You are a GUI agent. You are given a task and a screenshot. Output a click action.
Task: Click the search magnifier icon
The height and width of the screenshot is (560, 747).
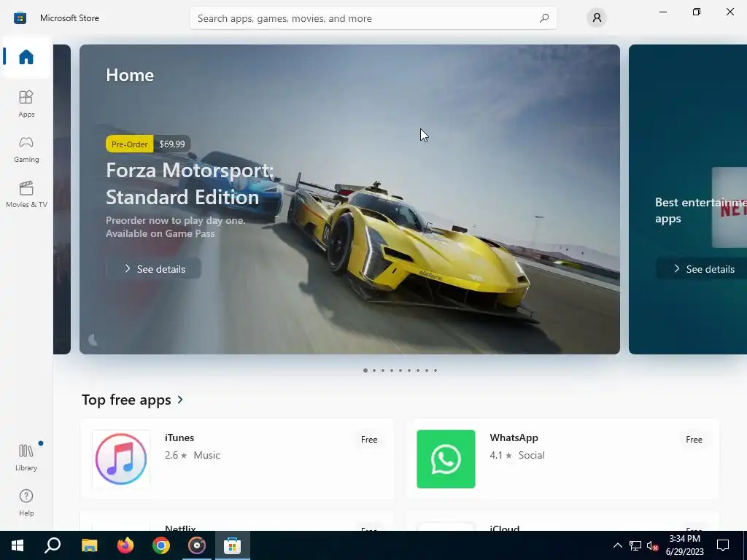pyautogui.click(x=544, y=18)
